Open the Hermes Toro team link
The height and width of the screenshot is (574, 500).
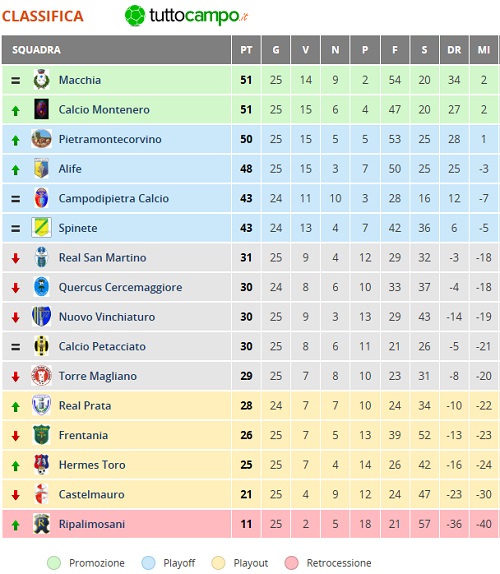point(92,465)
